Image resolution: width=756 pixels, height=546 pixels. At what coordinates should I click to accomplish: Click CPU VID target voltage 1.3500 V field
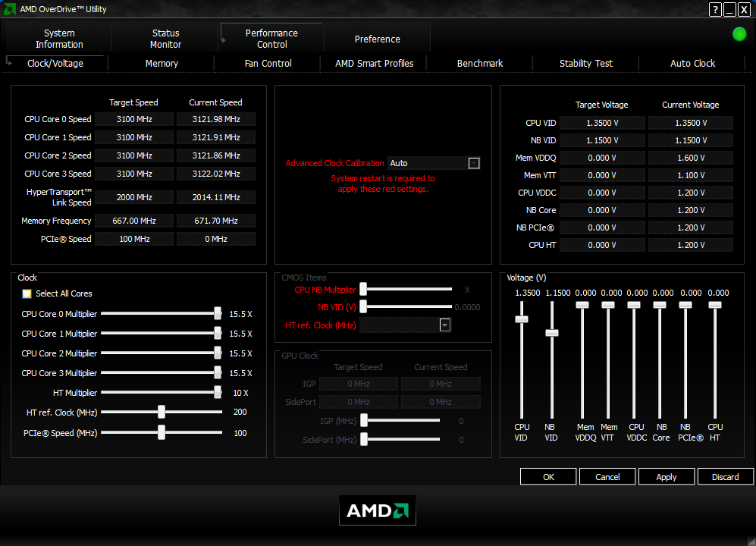602,123
